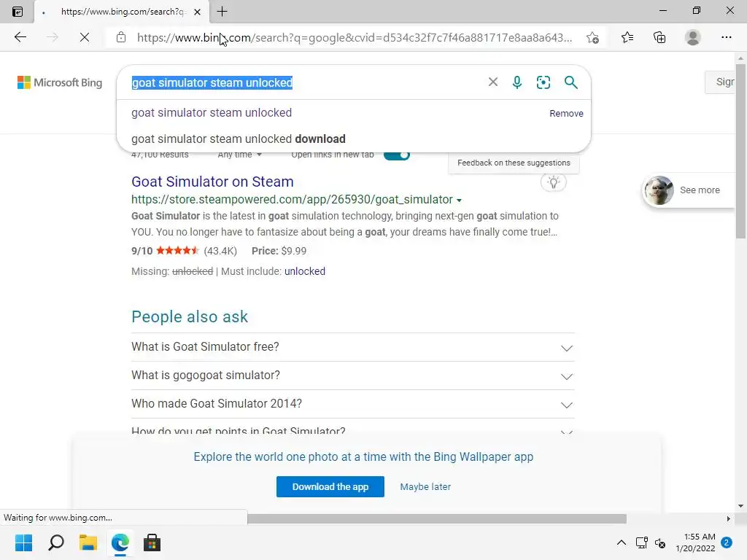Click the padlock site info icon
This screenshot has height=560, width=747.
click(x=121, y=37)
